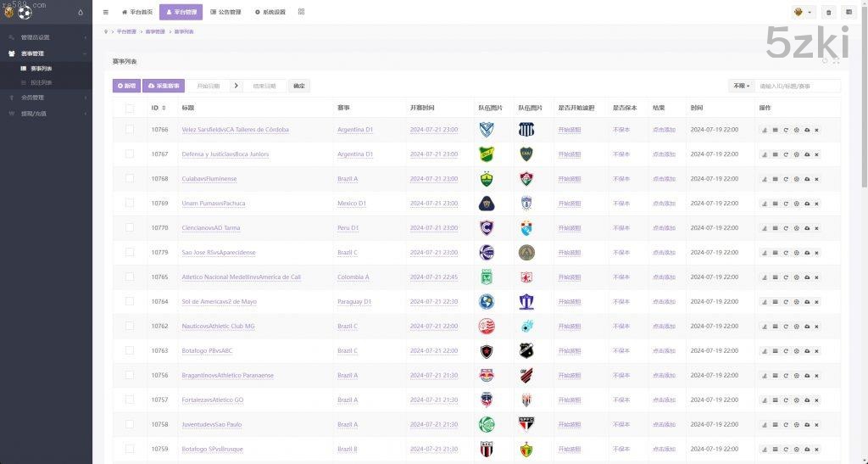Open the grid apps icon in top navigation
Image resolution: width=868 pixels, height=464 pixels.
click(301, 12)
